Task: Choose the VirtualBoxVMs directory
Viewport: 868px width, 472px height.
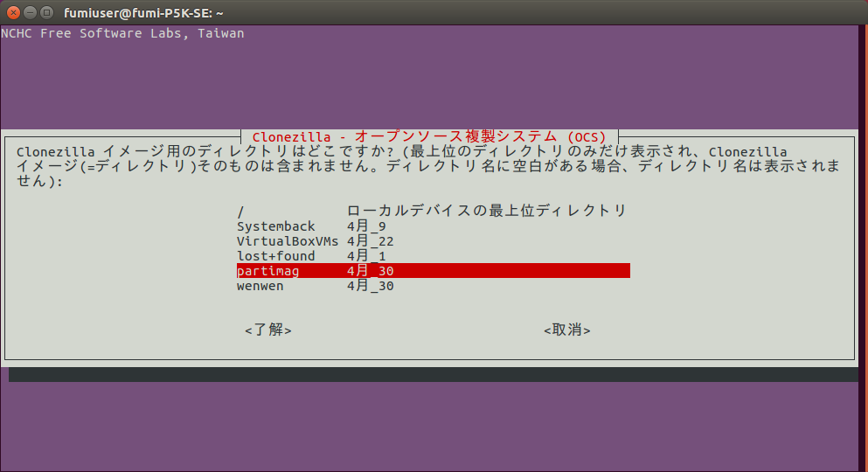Action: (x=287, y=241)
